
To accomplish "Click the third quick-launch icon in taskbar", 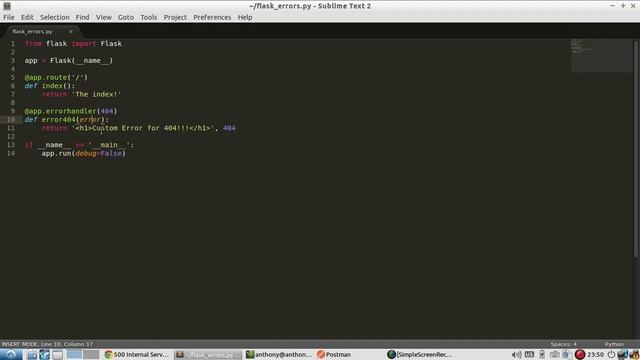I will click(x=57, y=355).
